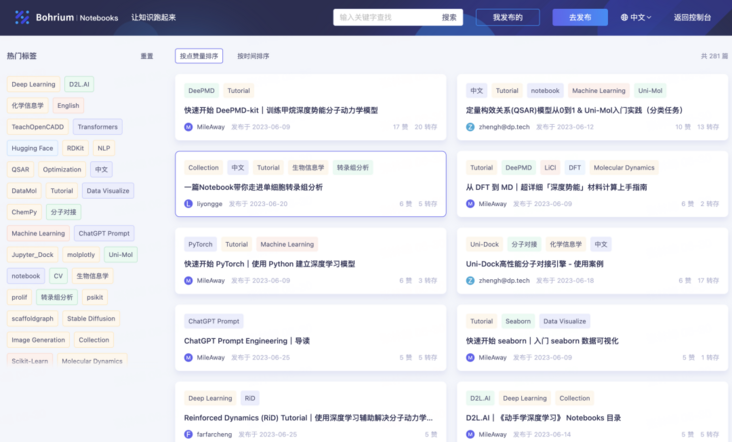Click zhengh@dp.tech avatar on Uni-Dock card
Screen dimensions: 732x442
tap(470, 281)
